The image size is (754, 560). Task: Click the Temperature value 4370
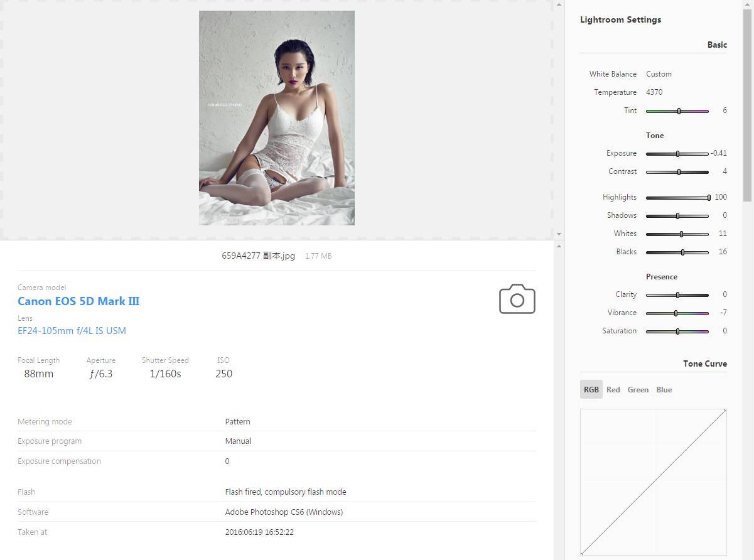[654, 92]
